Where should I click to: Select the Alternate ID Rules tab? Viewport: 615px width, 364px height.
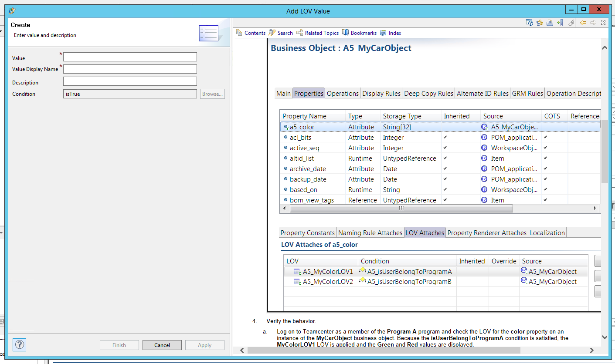(482, 93)
